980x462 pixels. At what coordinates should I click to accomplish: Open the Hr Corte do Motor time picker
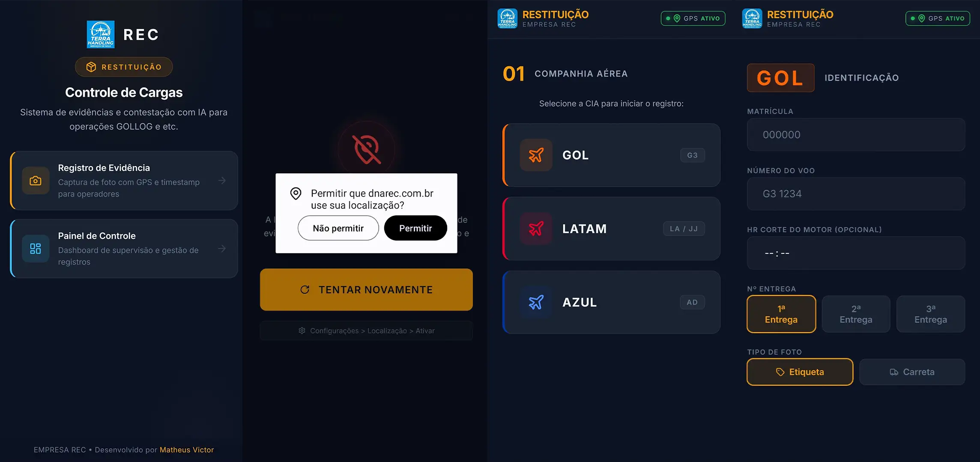[856, 253]
